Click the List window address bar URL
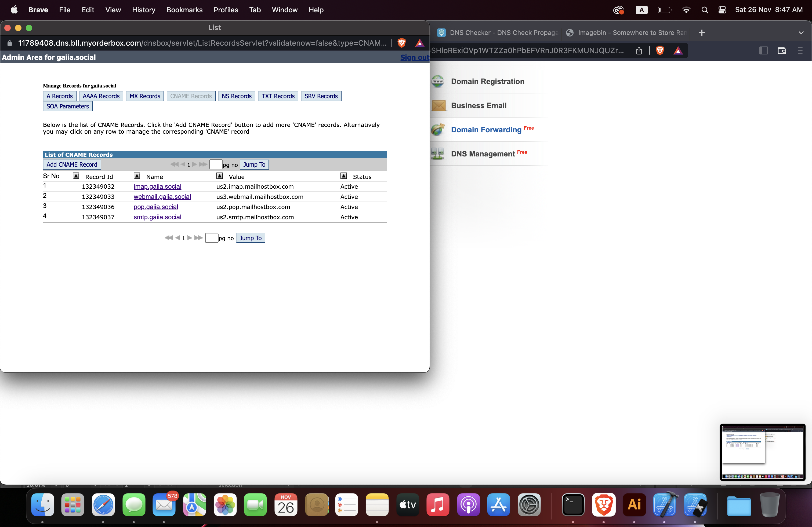 point(202,43)
